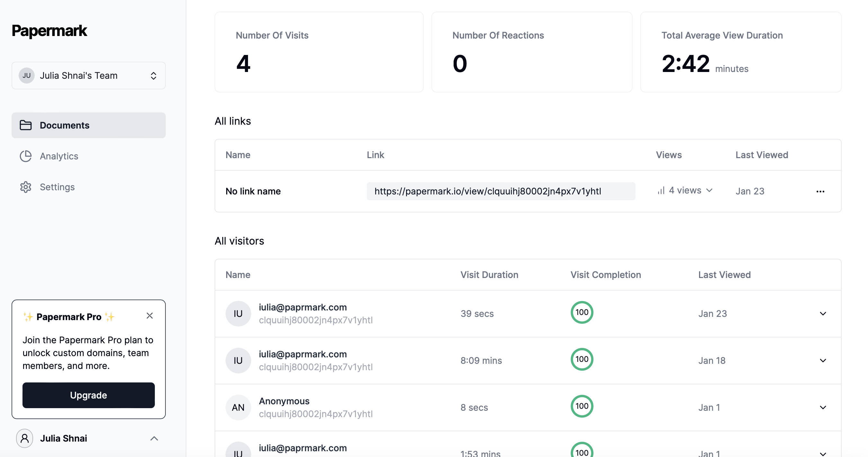Expand the Jan 18 visit details
This screenshot has height=457, width=868.
coord(823,360)
